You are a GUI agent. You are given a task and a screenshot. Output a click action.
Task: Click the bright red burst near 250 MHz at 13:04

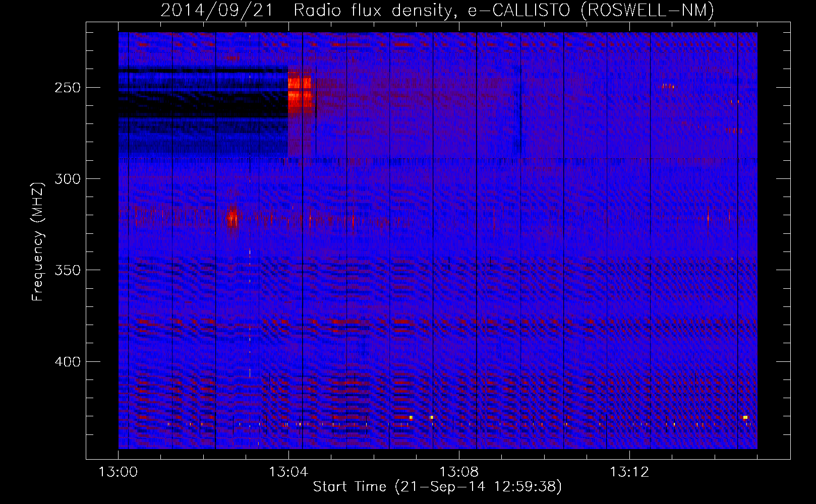tap(300, 92)
